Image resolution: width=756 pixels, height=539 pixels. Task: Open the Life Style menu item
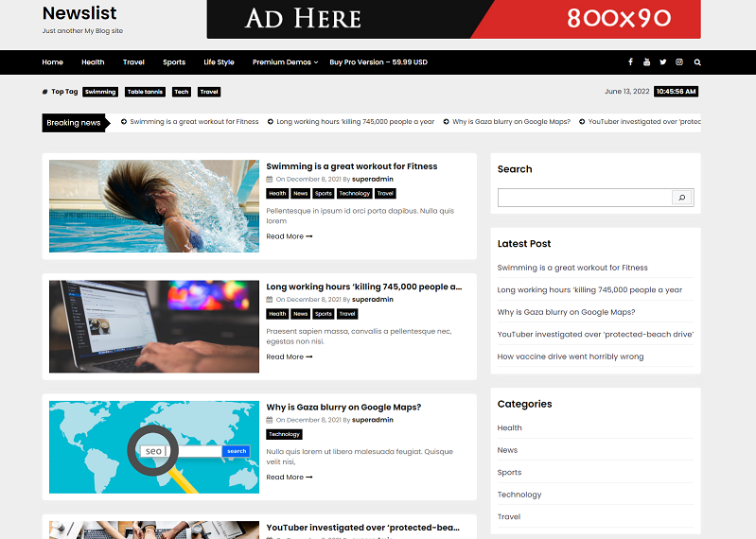219,62
